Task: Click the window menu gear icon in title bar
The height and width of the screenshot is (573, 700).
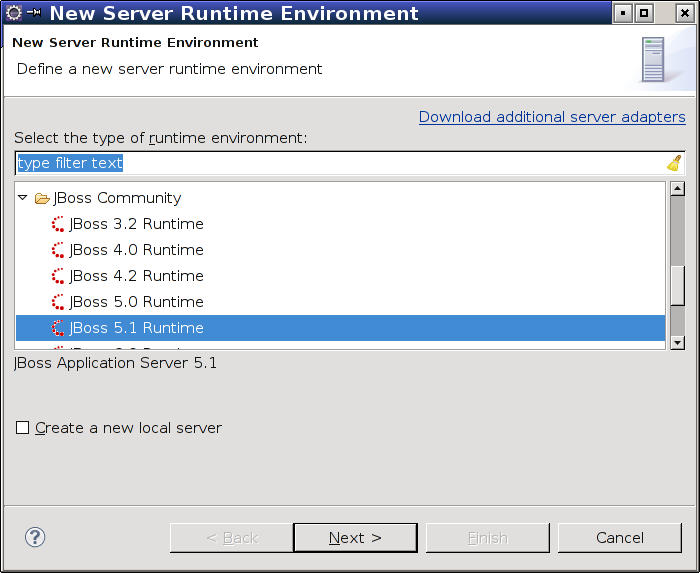Action: [13, 12]
